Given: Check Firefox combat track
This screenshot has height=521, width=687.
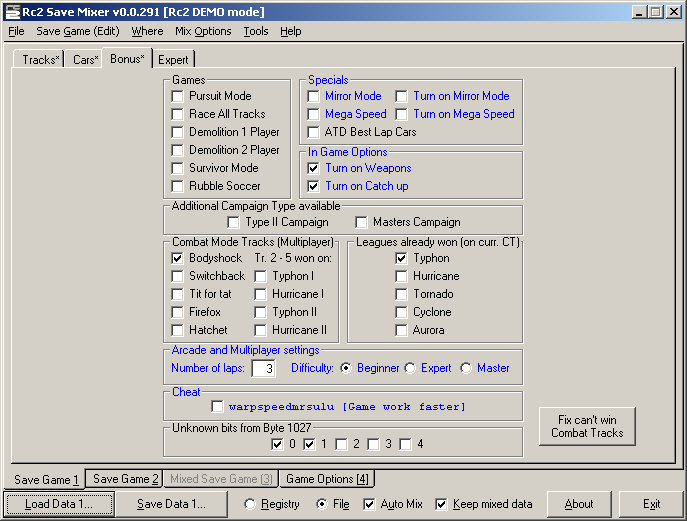Looking at the screenshot, I should tap(177, 312).
